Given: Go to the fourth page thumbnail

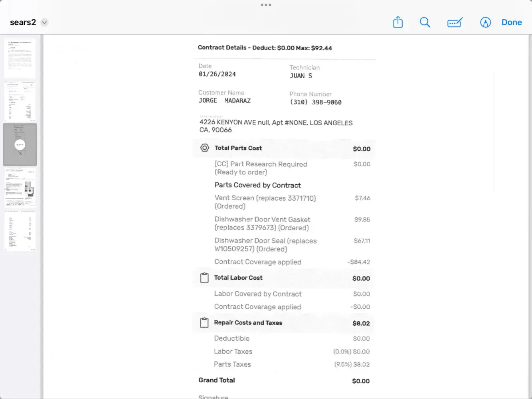Looking at the screenshot, I should point(20,188).
